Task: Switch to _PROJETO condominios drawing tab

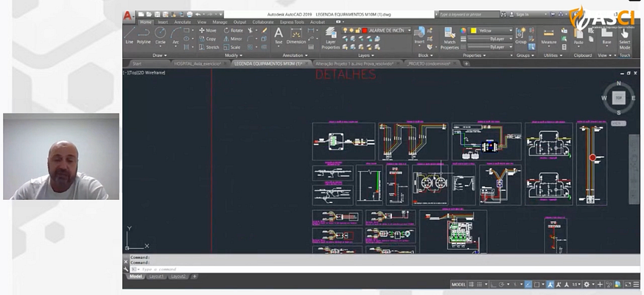Action: click(x=430, y=63)
